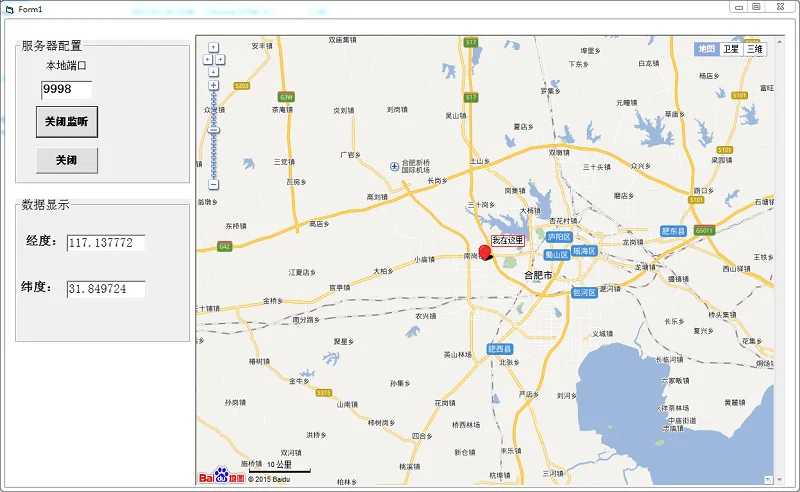This screenshot has height=492, width=800.
Task: Click the 瑶海区 district label
Action: (x=584, y=251)
